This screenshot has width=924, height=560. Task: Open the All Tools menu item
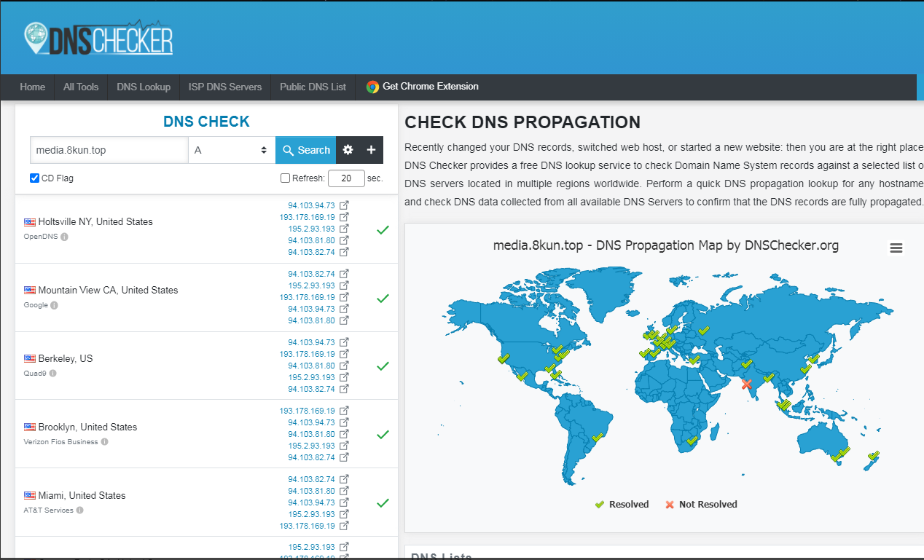click(81, 87)
